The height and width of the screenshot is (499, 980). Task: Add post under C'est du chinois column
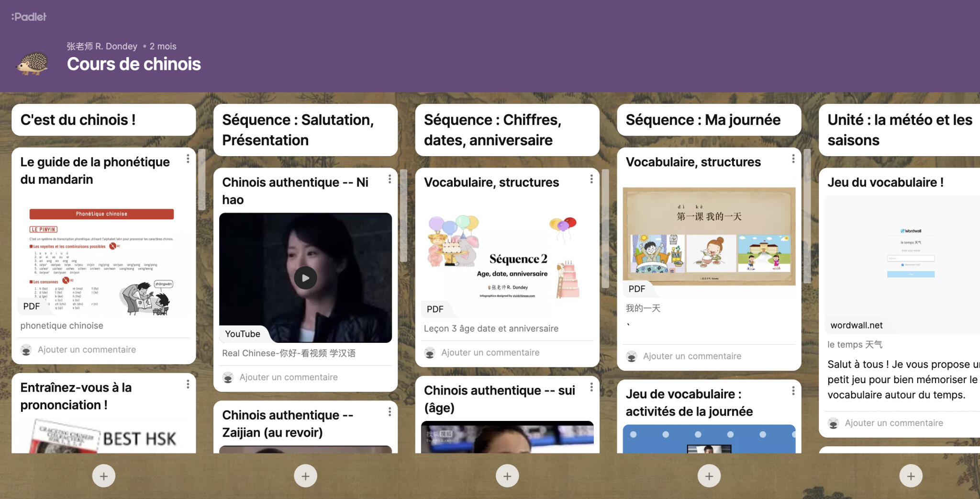tap(104, 476)
